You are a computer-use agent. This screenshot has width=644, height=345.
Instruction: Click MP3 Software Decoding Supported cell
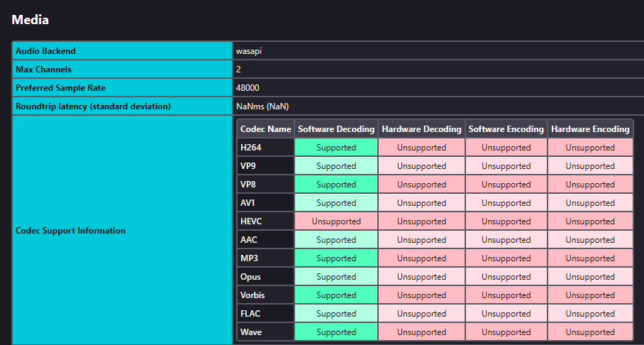[336, 258]
